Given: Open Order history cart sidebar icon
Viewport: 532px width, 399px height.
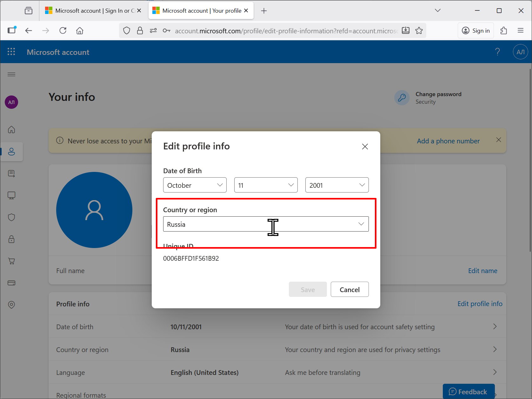Looking at the screenshot, I should pyautogui.click(x=11, y=261).
